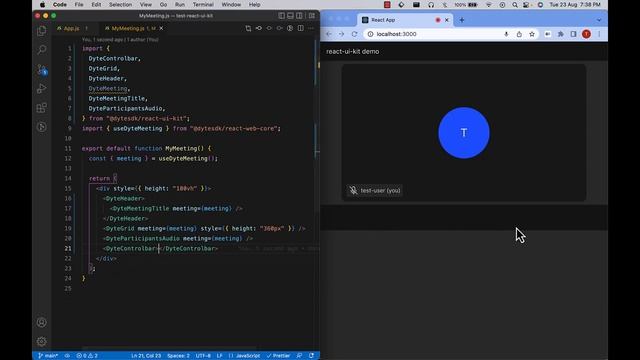This screenshot has height=360, width=640.
Task: Click test-user (you) name tag
Action: 375,190
